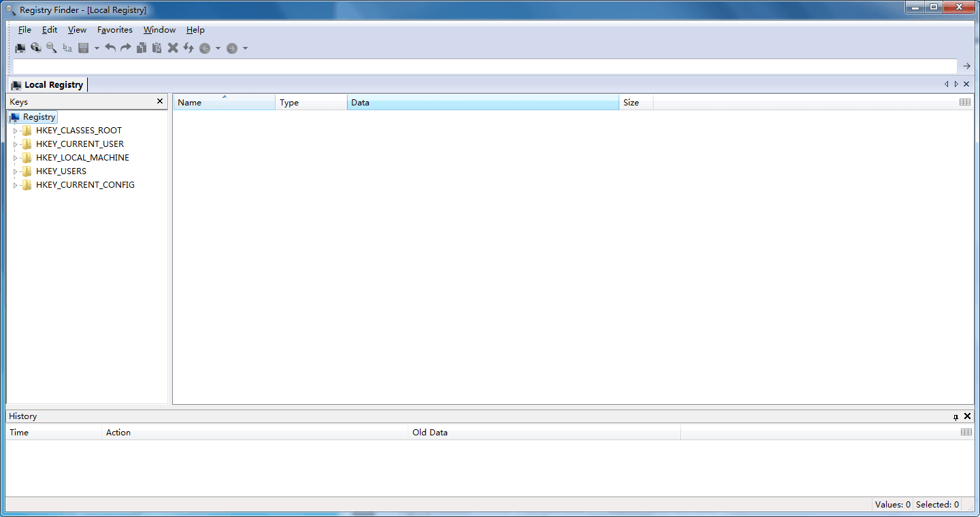
Task: Click 'Selected: 0' in status bar
Action: 937,505
